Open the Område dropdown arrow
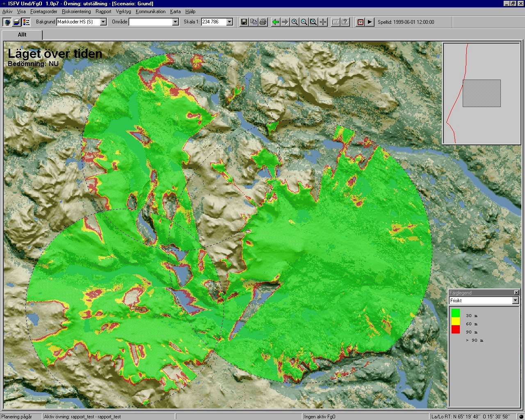The height and width of the screenshot is (420, 525). (176, 22)
